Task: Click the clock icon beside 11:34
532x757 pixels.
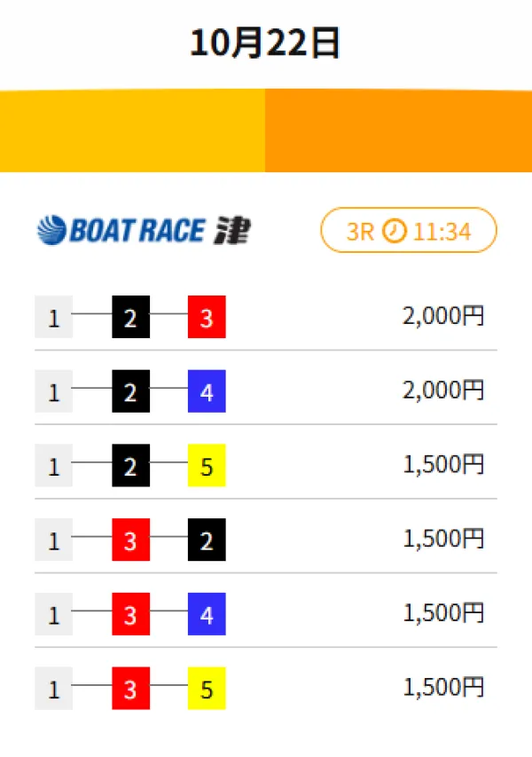Action: click(x=395, y=232)
